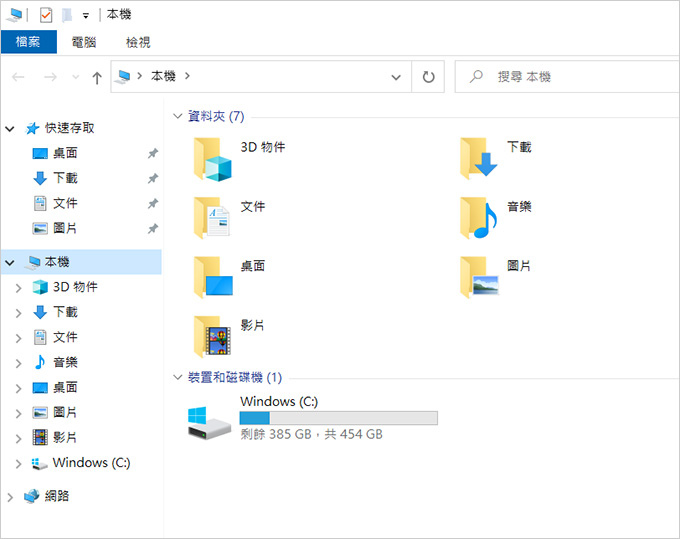The width and height of the screenshot is (680, 539).
Task: Open the recent locations dropdown arrow
Action: coord(75,77)
